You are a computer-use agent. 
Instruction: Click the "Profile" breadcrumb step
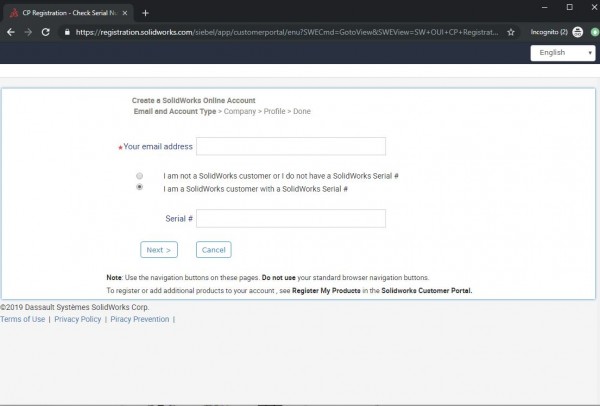[274, 111]
